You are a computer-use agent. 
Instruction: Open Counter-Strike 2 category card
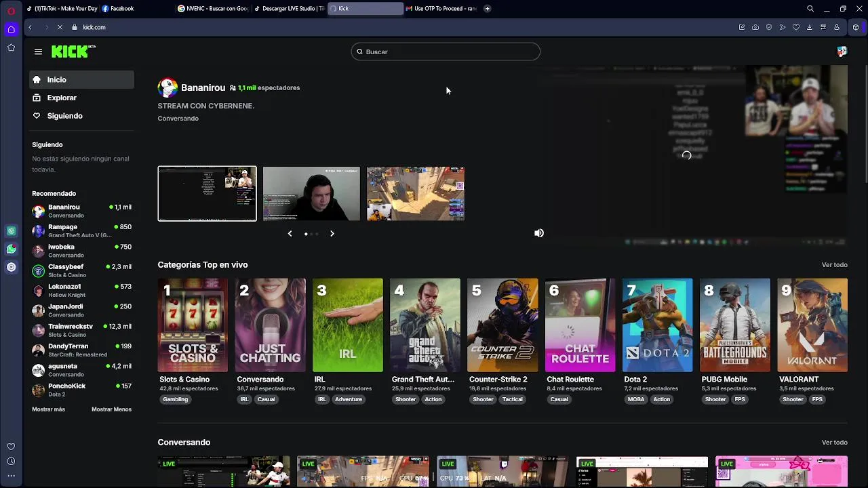point(502,325)
